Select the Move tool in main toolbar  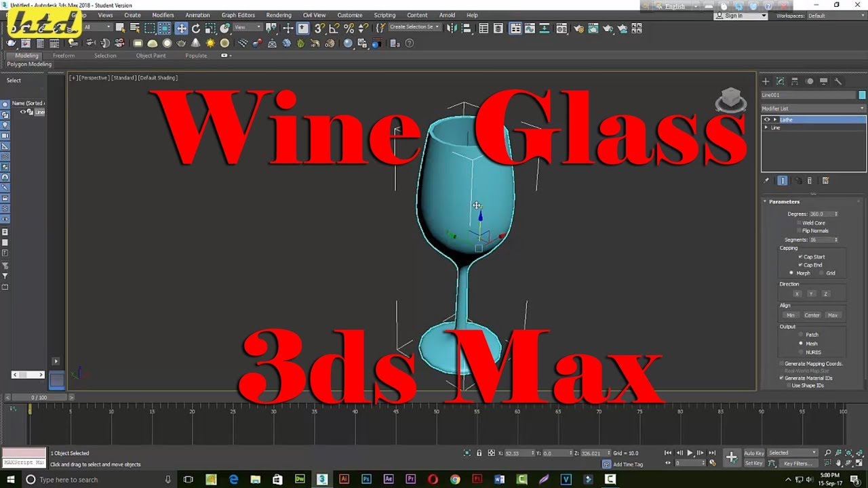click(x=181, y=28)
